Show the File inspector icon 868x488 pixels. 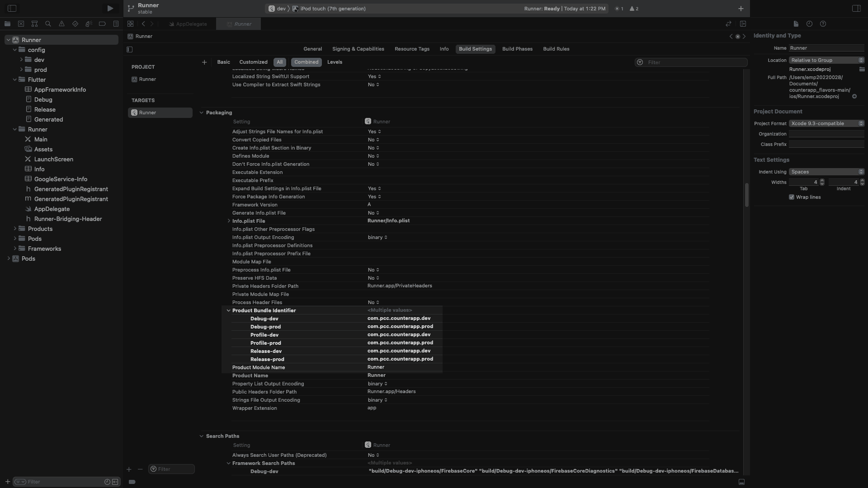click(796, 23)
